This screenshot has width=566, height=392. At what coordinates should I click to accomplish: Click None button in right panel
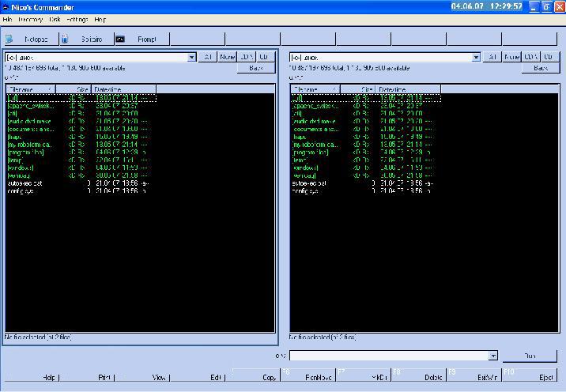511,57
